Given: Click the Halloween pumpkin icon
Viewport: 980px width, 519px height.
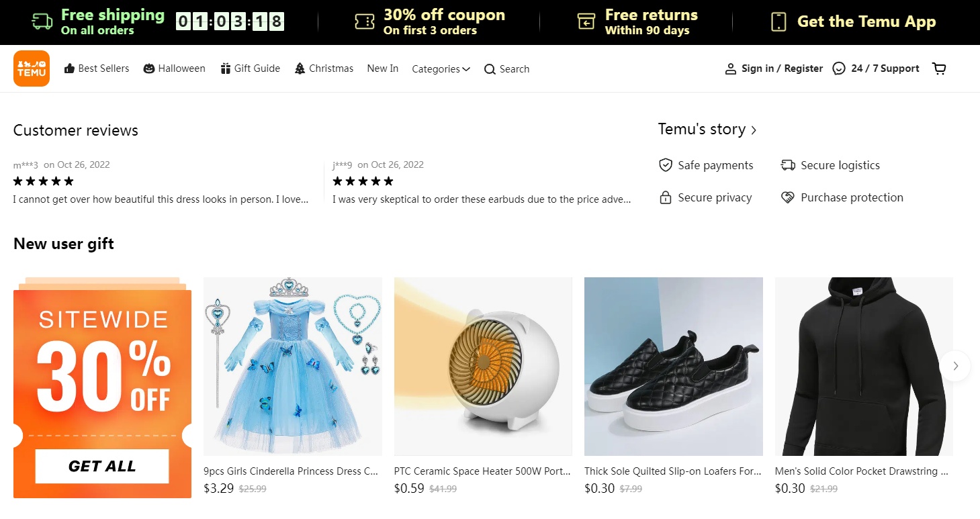Looking at the screenshot, I should coord(149,68).
